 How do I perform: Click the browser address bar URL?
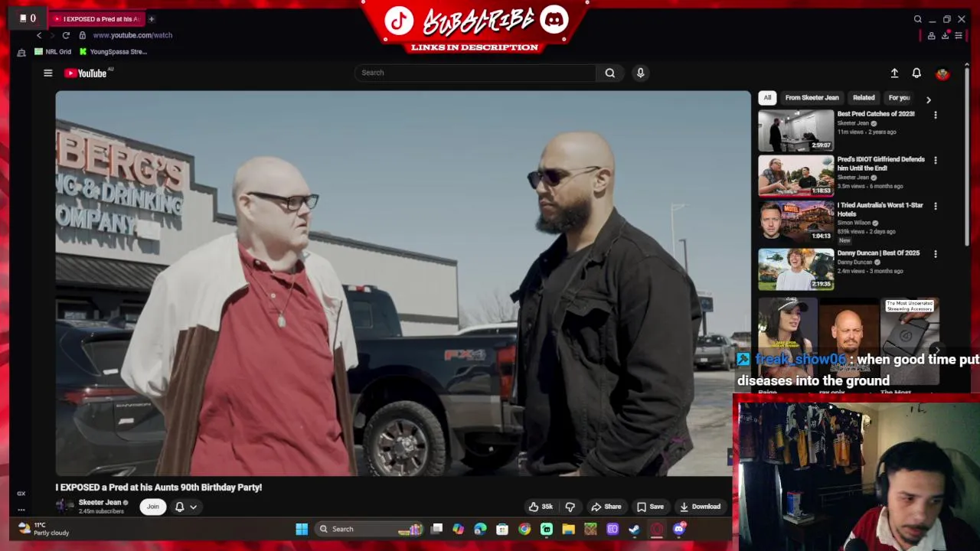tap(132, 35)
